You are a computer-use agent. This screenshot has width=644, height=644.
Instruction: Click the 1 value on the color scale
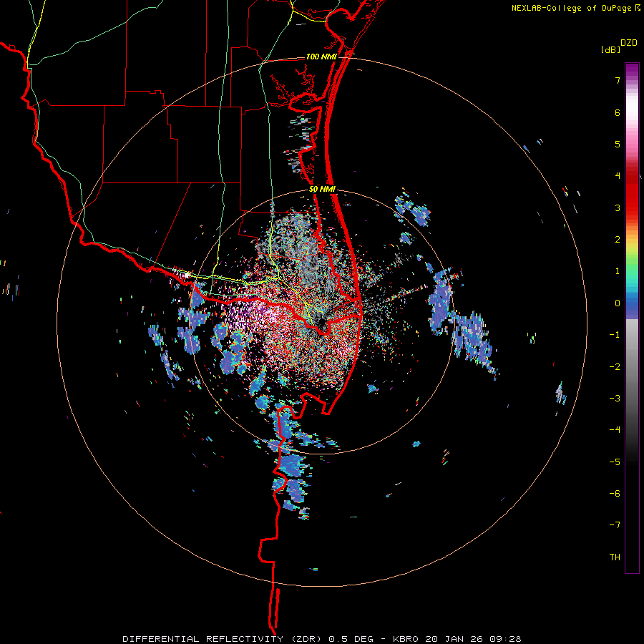(618, 271)
